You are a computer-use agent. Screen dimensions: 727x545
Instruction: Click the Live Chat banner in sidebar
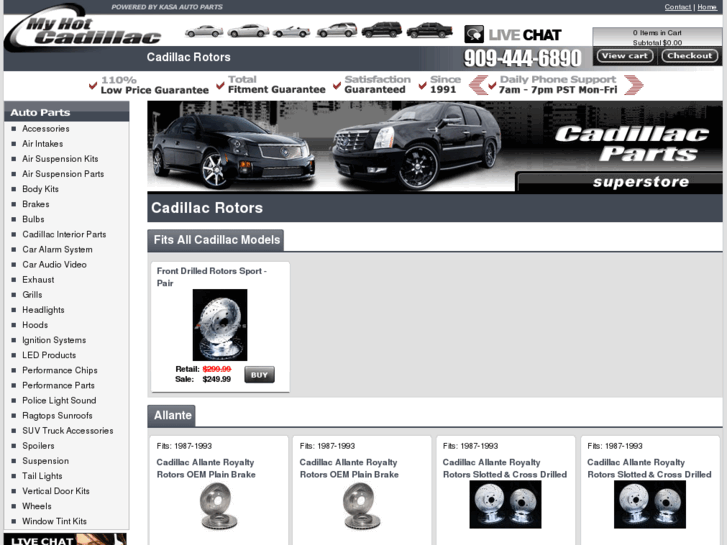click(x=65, y=539)
